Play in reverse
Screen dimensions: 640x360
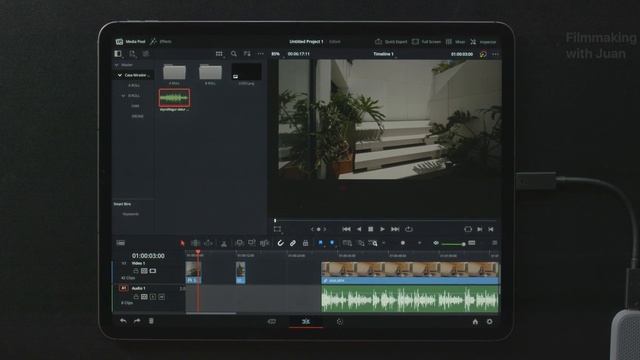pos(359,229)
